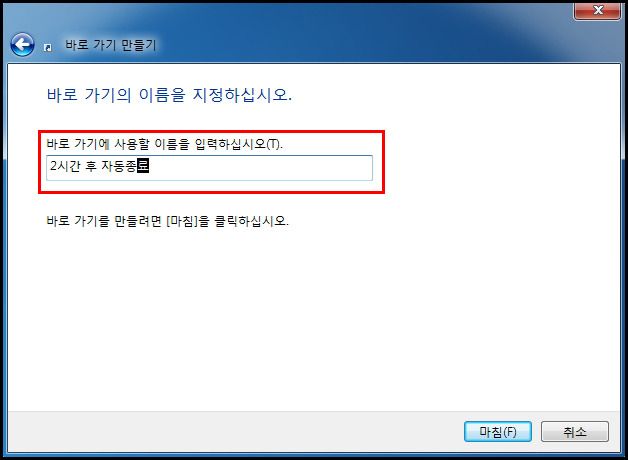Close the shortcut wizard with the X

[598, 10]
